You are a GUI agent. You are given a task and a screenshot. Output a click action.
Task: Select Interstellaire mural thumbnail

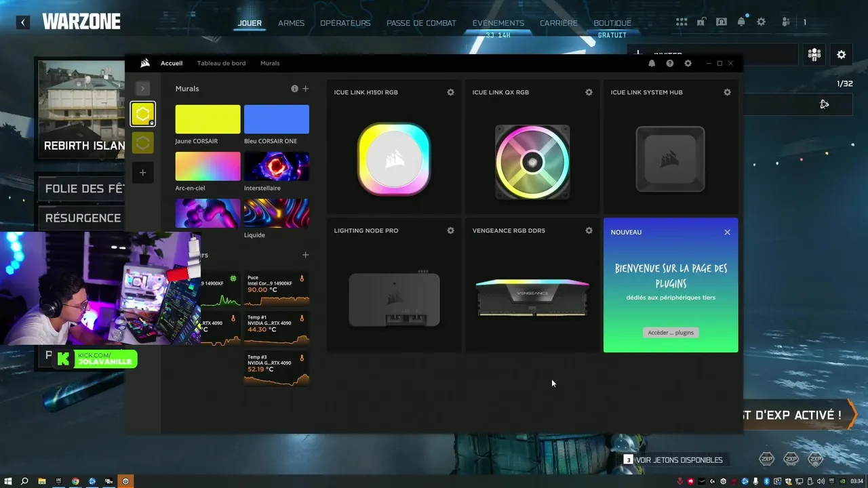pos(277,166)
